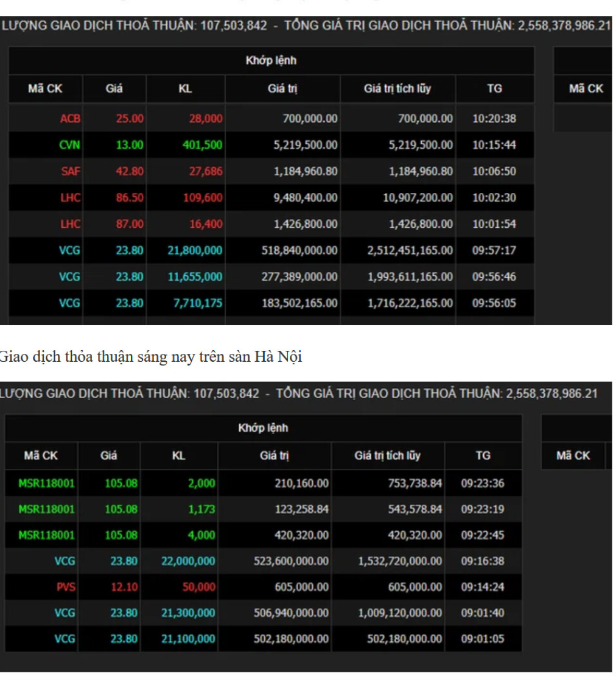Click the value 210,160.00
The width and height of the screenshot is (616, 676).
point(301,484)
